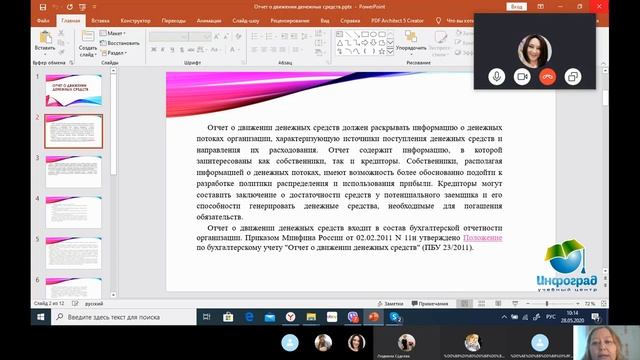The height and width of the screenshot is (360, 640).
Task: Toggle the Skype video camera button
Action: 522,77
